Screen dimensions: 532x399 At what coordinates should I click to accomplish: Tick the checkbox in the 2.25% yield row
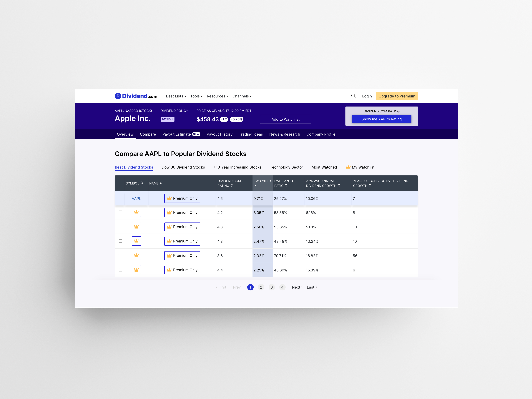[x=120, y=270]
